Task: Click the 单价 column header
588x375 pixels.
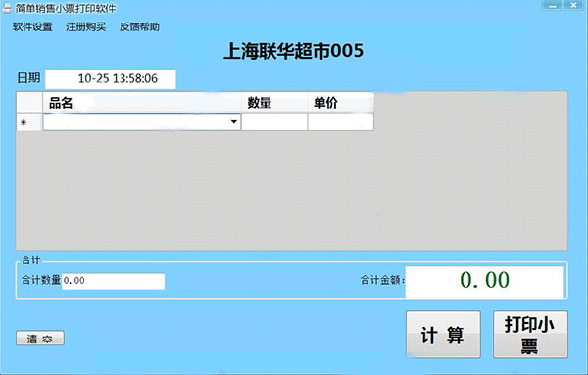Action: pos(340,102)
